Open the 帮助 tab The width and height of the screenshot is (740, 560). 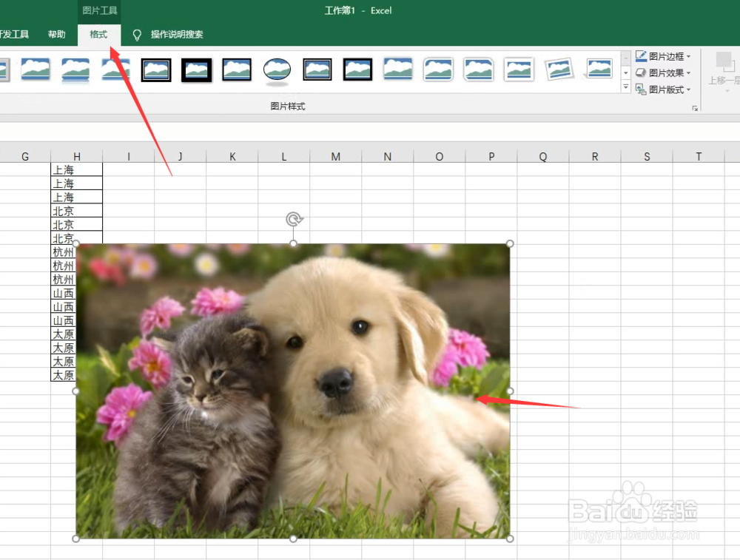point(57,35)
